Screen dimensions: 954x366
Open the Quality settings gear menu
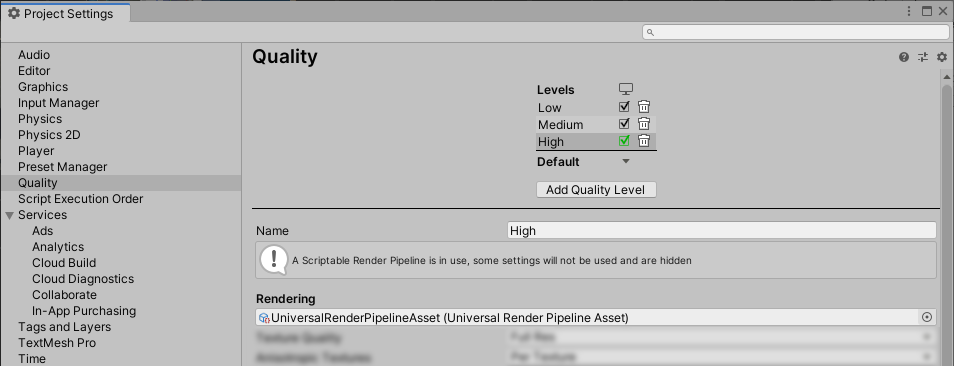click(942, 57)
